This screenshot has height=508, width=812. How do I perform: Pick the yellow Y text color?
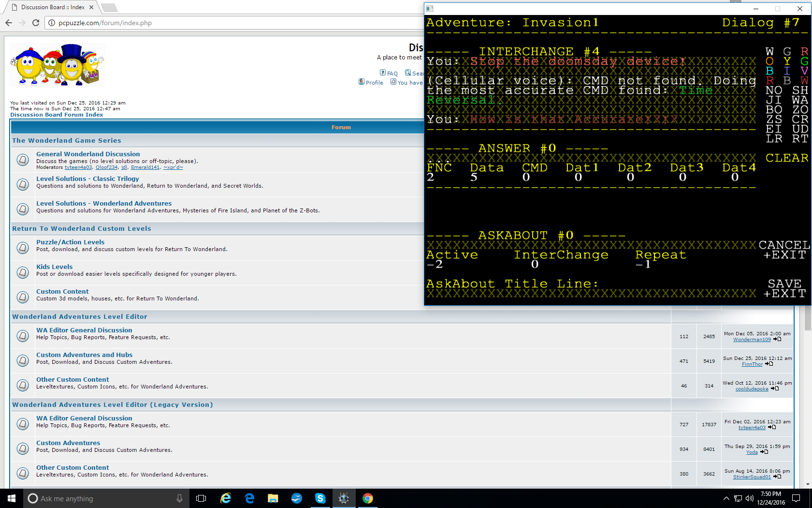tap(787, 61)
